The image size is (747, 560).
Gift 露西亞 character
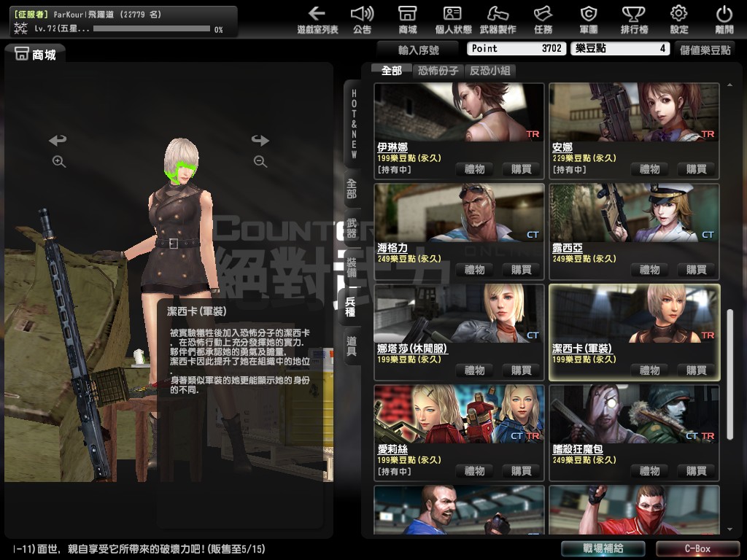(x=649, y=270)
